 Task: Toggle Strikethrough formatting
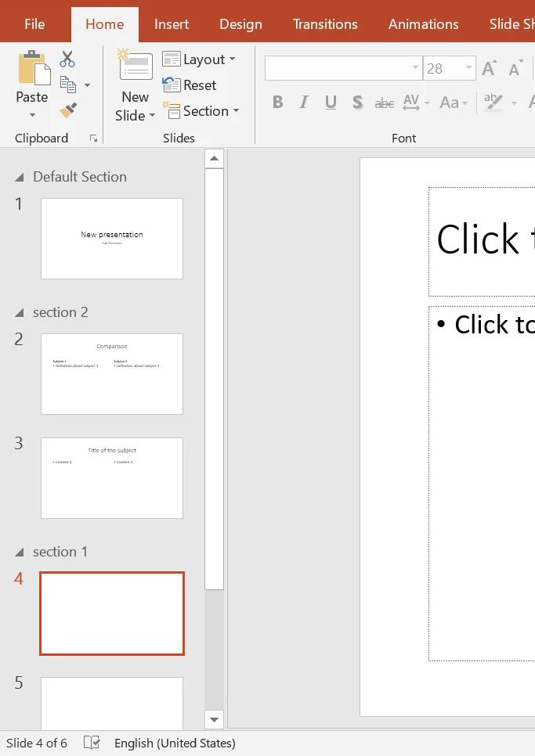[x=385, y=103]
